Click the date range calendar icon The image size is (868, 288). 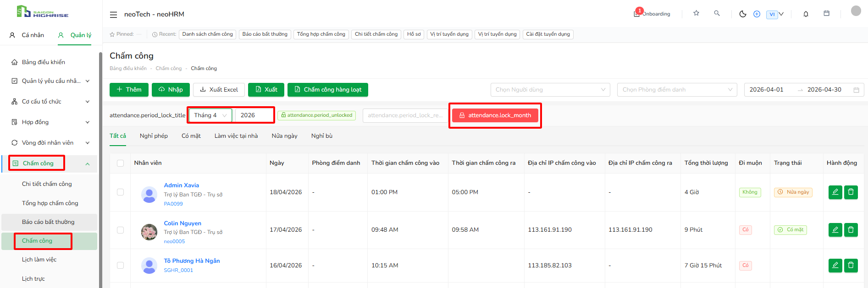click(x=856, y=90)
